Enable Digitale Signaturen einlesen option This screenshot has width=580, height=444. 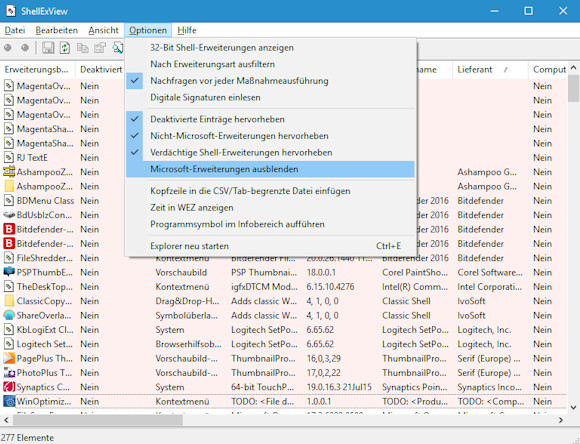point(270,97)
